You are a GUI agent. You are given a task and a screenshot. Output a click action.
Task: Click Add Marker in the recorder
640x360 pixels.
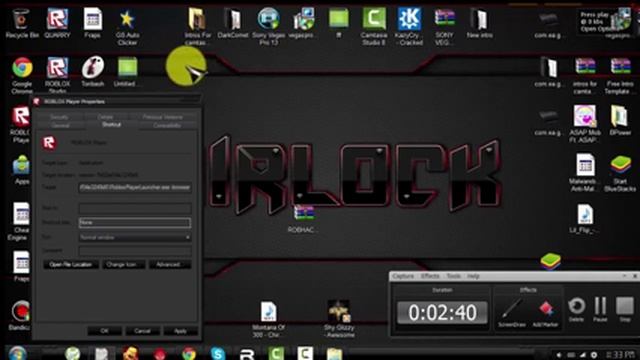[x=545, y=312]
